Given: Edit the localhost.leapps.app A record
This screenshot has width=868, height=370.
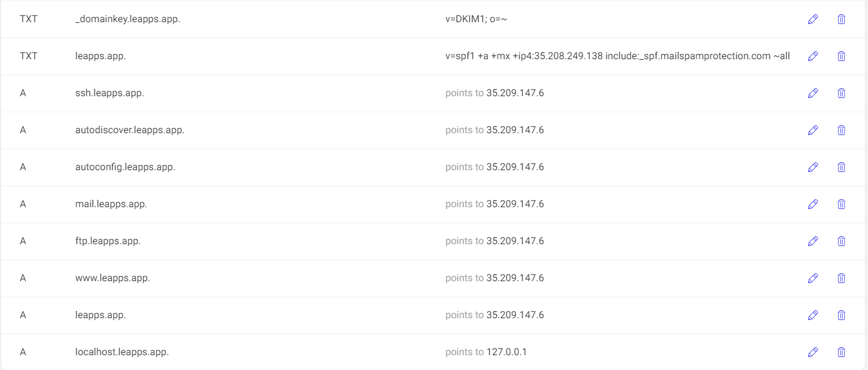Looking at the screenshot, I should point(813,352).
